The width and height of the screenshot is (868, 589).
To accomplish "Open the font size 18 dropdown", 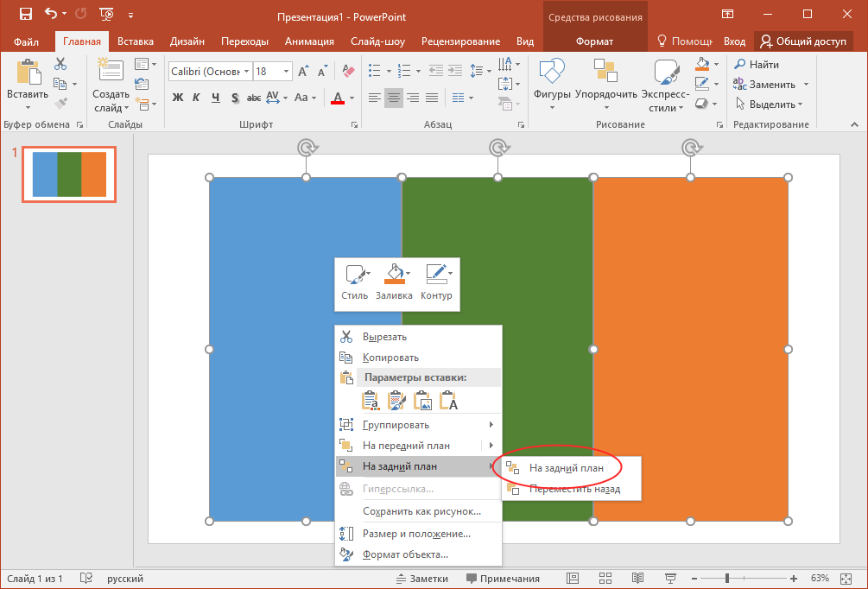I will 286,72.
